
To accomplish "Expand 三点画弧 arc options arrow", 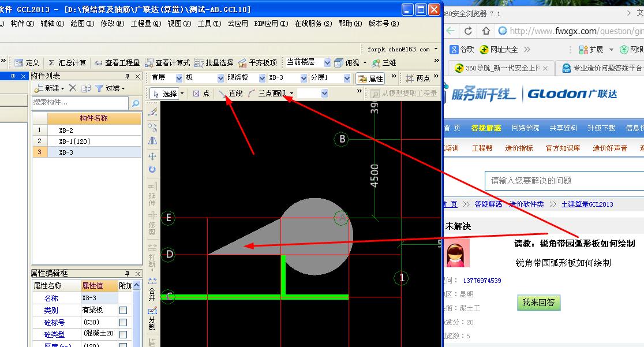I will [x=291, y=94].
